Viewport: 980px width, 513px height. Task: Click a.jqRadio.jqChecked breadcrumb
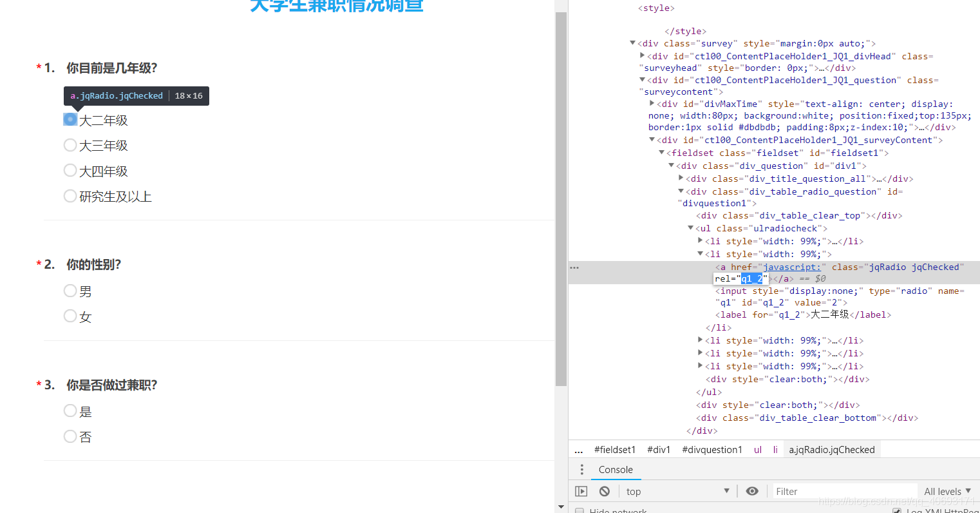(x=832, y=450)
